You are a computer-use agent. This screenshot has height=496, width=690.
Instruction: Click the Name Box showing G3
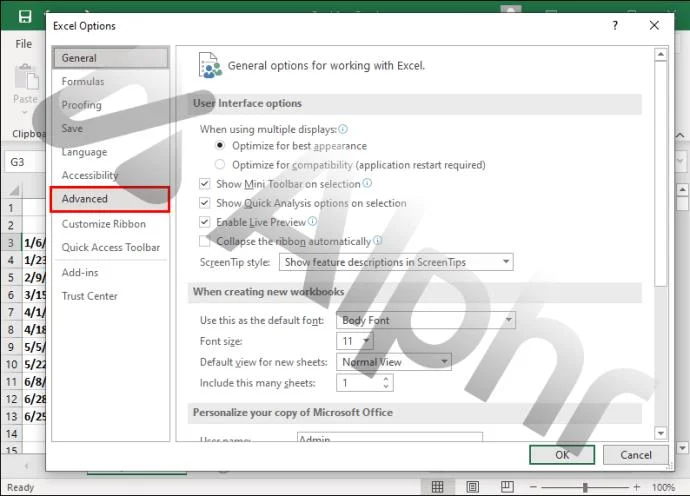25,162
